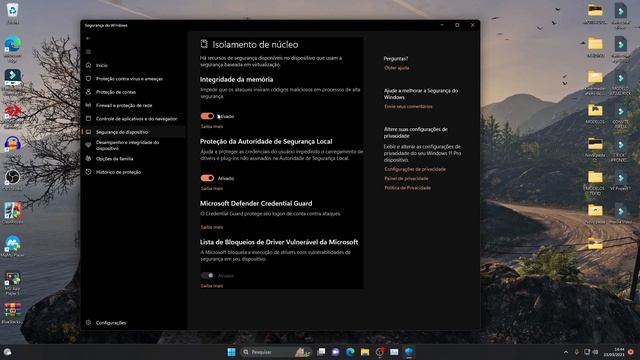Open the BlueStacks desktop shortcut
The height and width of the screenshot is (360, 640).
pos(13,311)
